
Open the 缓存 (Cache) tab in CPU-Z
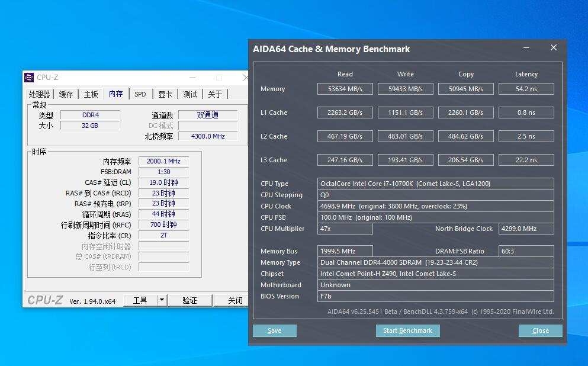68,94
